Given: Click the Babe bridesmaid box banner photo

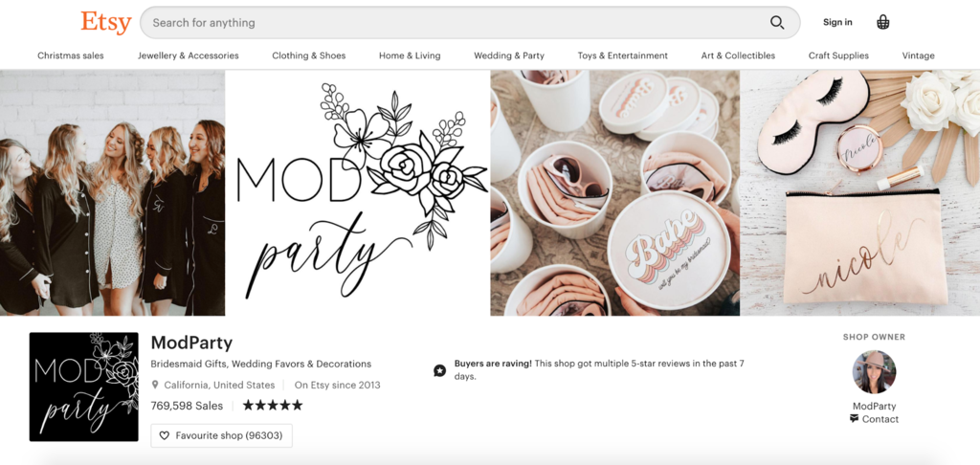Looking at the screenshot, I should pos(615,193).
